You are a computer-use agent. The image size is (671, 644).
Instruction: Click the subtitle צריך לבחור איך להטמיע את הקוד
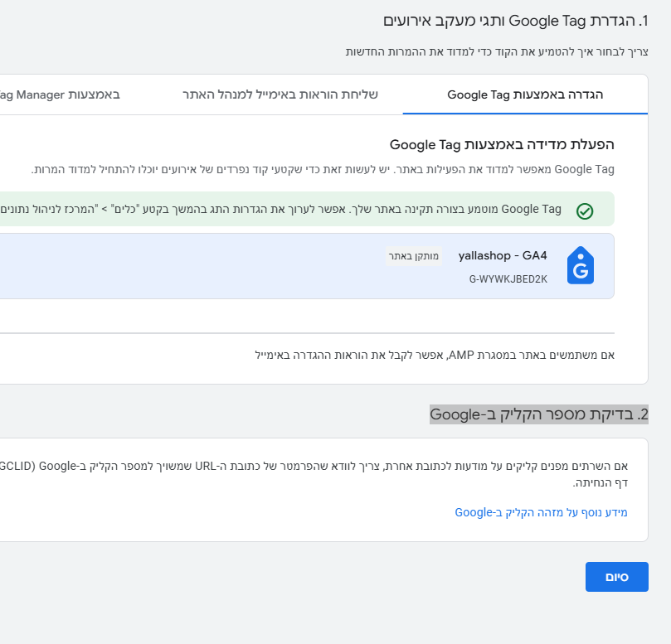(x=497, y=51)
